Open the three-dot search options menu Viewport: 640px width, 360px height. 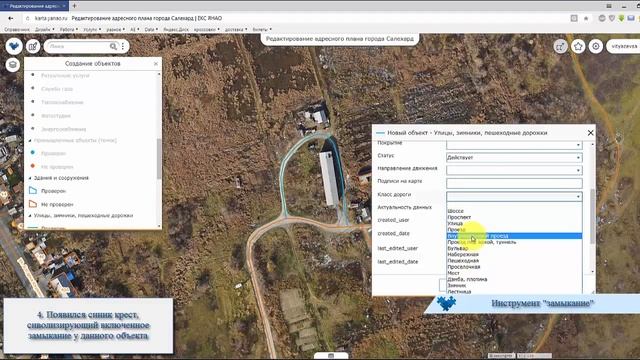pyautogui.click(x=123, y=47)
